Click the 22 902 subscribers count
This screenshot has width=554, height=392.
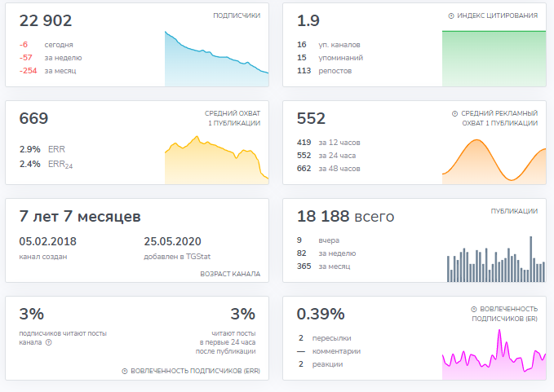point(46,20)
